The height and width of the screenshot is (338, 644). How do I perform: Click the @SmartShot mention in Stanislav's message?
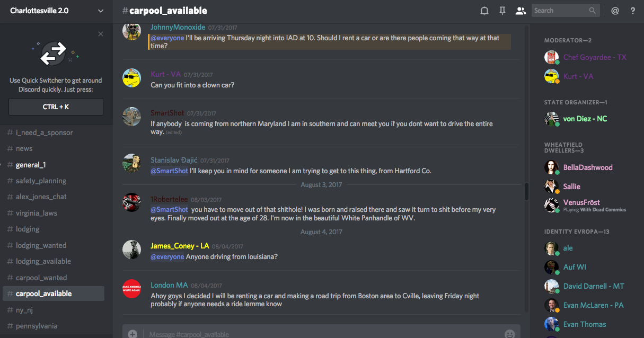[x=170, y=171]
